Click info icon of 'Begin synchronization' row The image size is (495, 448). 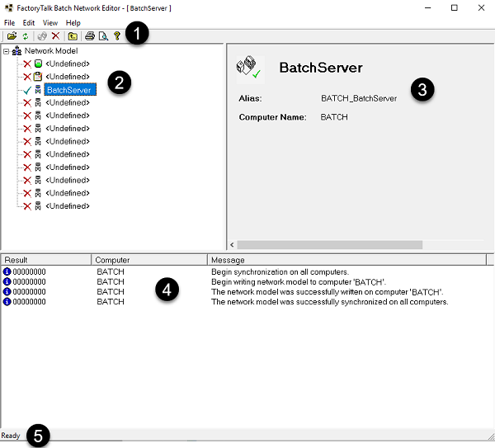coord(7,271)
